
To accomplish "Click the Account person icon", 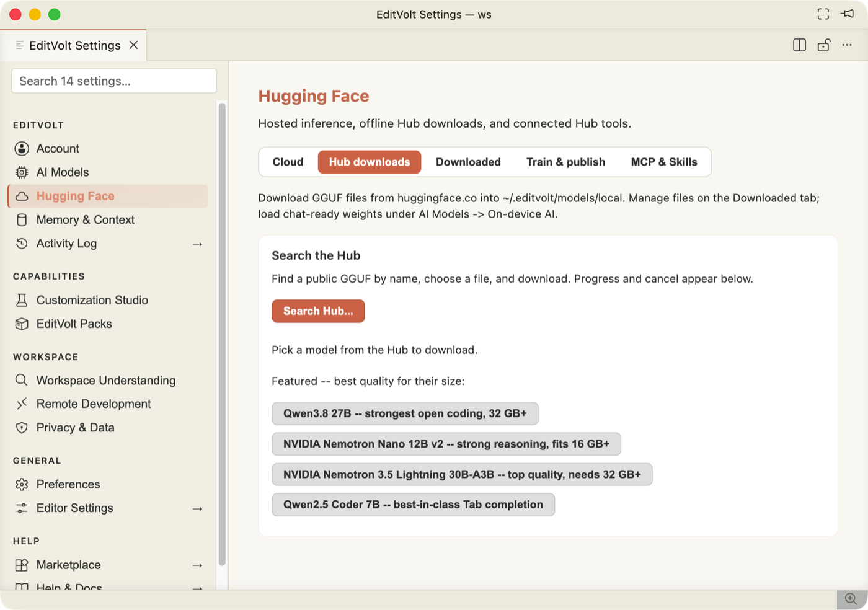I will (22, 149).
